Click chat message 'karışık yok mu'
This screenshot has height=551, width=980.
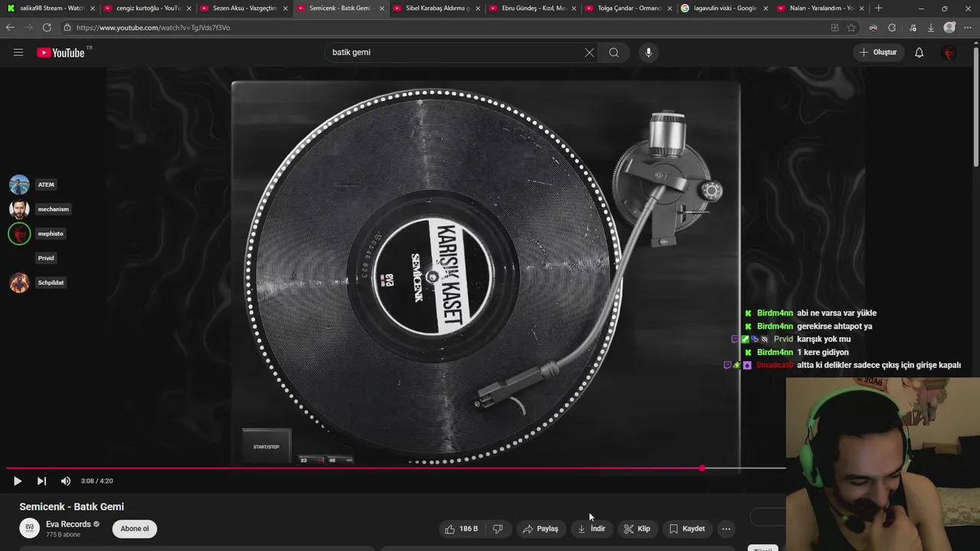(x=824, y=339)
